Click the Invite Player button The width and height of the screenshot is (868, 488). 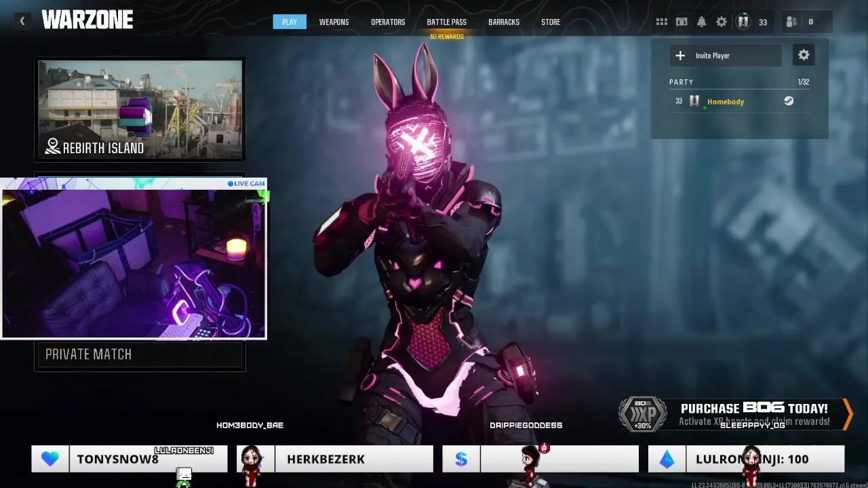(x=726, y=56)
